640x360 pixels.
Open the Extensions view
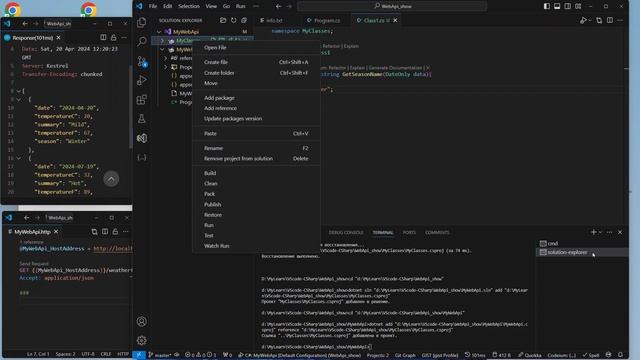tap(142, 100)
